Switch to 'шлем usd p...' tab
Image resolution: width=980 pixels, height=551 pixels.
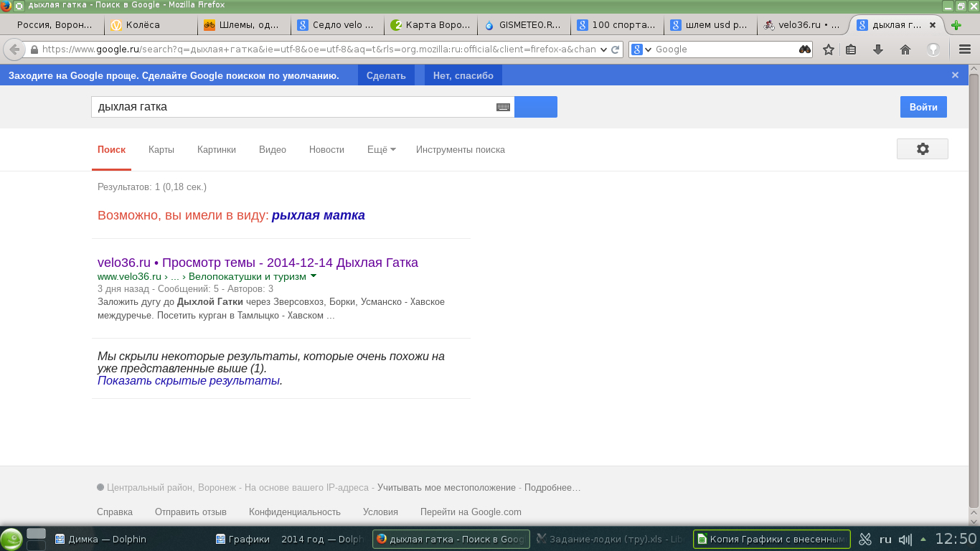tap(710, 24)
